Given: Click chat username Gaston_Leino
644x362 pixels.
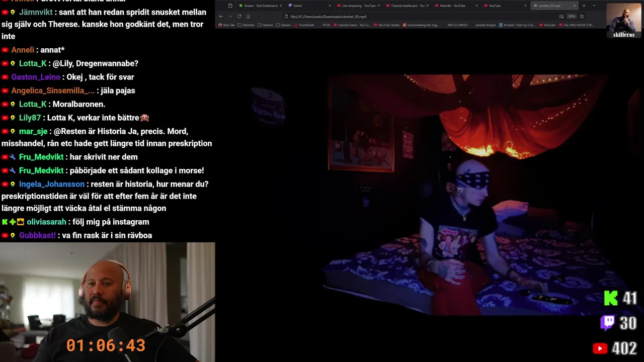Looking at the screenshot, I should click(x=36, y=77).
